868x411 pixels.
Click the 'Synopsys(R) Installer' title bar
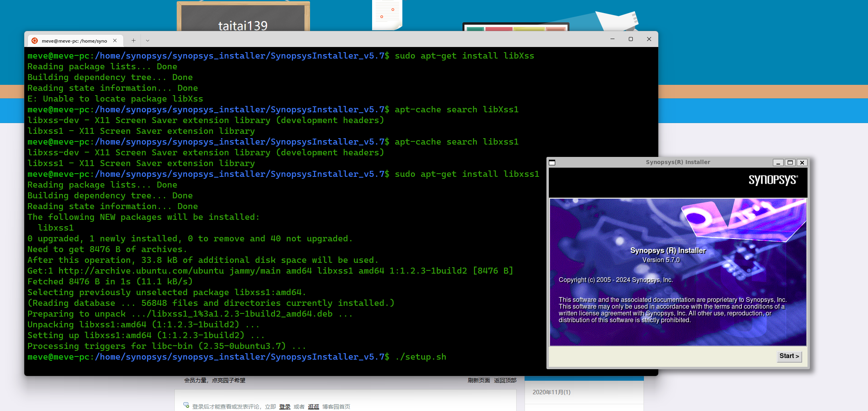point(678,162)
